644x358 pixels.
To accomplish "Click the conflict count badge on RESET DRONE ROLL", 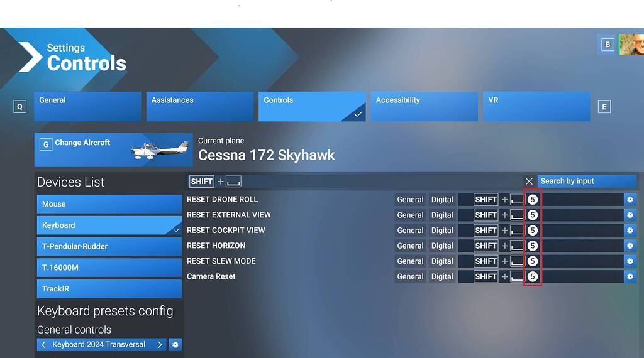I will pos(532,200).
